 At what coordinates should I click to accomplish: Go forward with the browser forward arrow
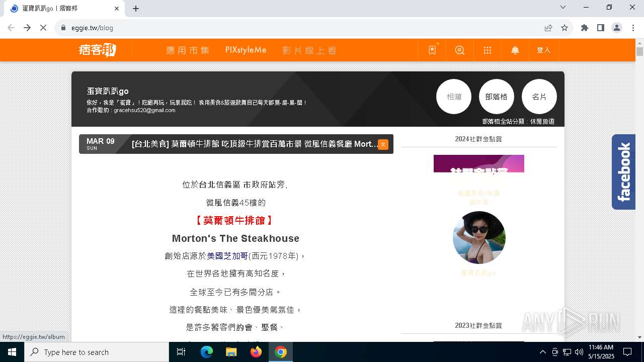click(27, 28)
